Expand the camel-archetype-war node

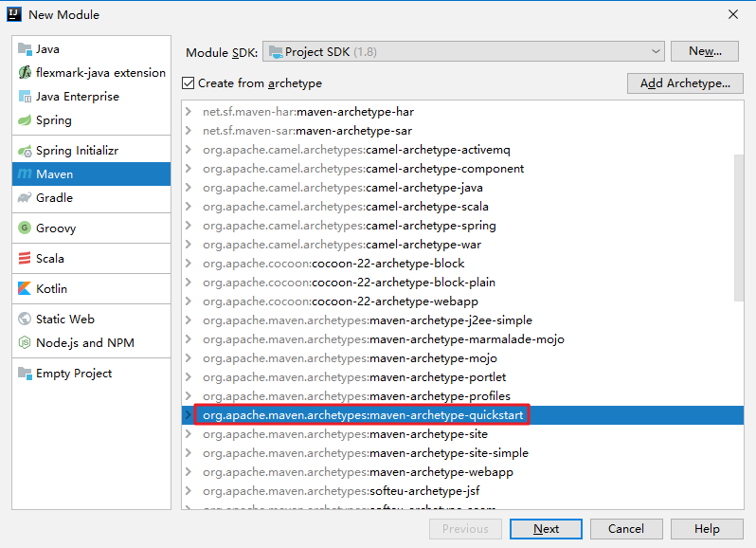pyautogui.click(x=189, y=245)
